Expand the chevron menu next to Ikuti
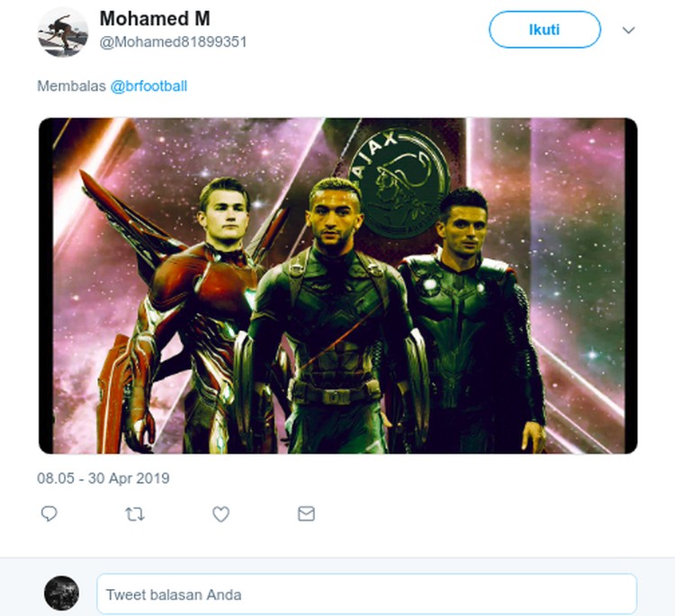675x616 pixels. [x=628, y=30]
